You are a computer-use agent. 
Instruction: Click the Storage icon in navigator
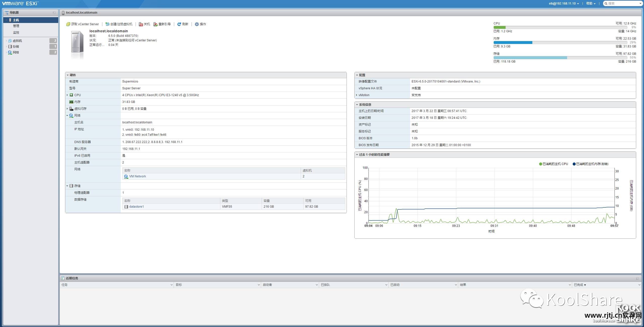(10, 46)
